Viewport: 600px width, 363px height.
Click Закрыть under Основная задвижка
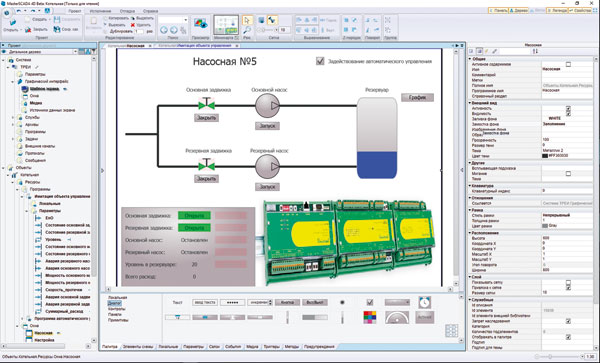[x=206, y=118]
